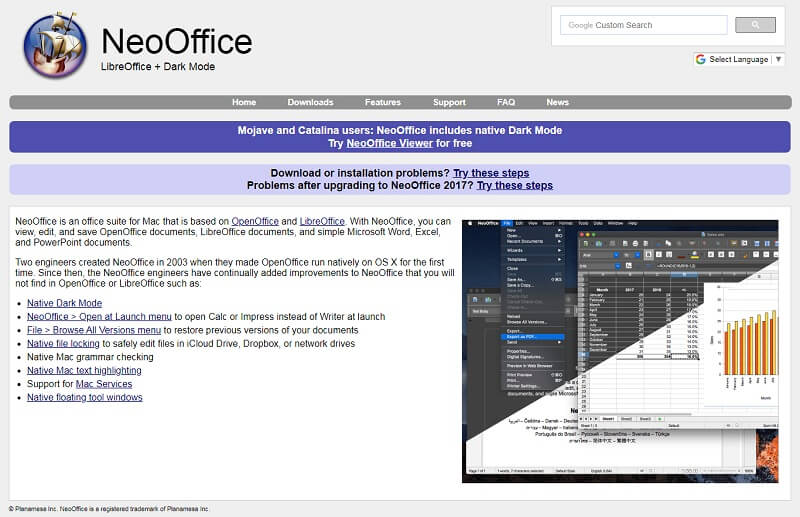Open the Native Mac text highlighting link
The image size is (800, 517).
pos(84,371)
